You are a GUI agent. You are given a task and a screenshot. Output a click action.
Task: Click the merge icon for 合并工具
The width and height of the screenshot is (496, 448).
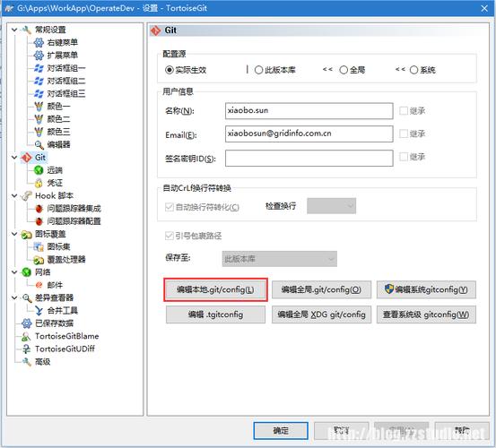click(39, 311)
